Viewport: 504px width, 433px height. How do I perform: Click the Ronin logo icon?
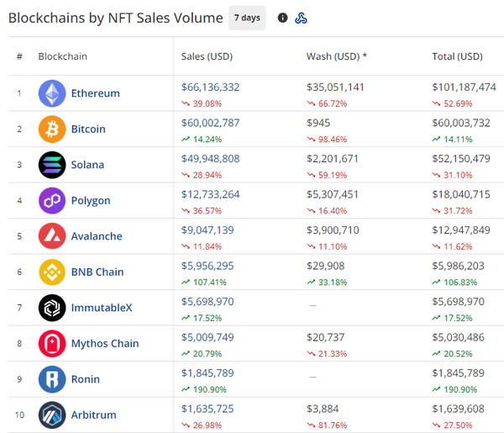click(52, 379)
